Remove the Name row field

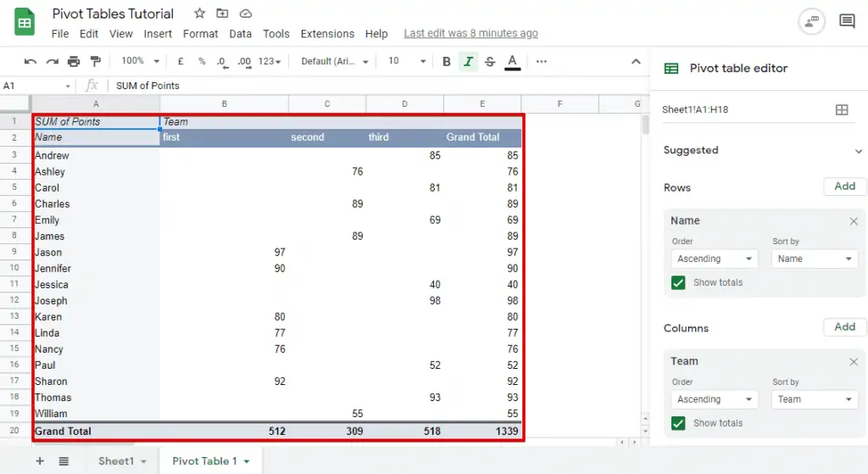click(854, 221)
